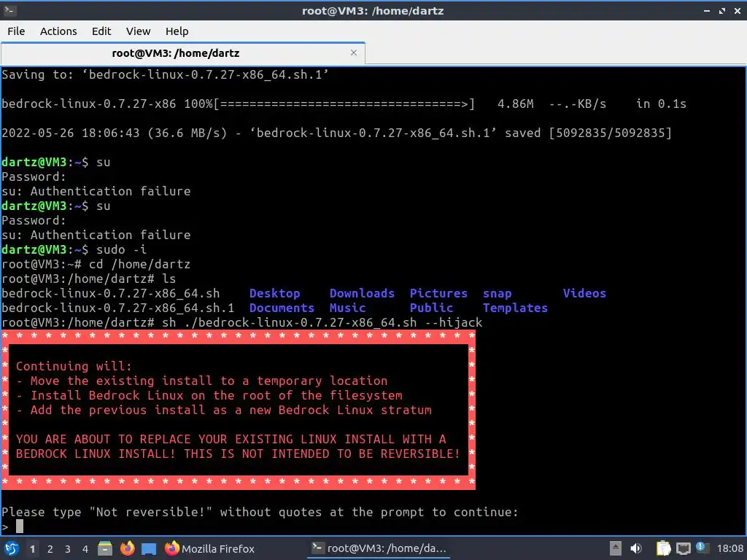Open the File menu

(x=16, y=31)
